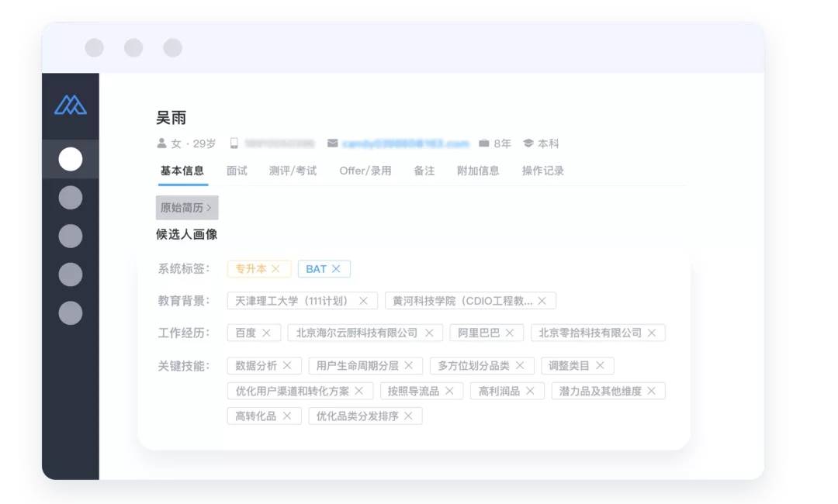Delete the 百度 work history tag
This screenshot has height=504, width=838.
266,333
